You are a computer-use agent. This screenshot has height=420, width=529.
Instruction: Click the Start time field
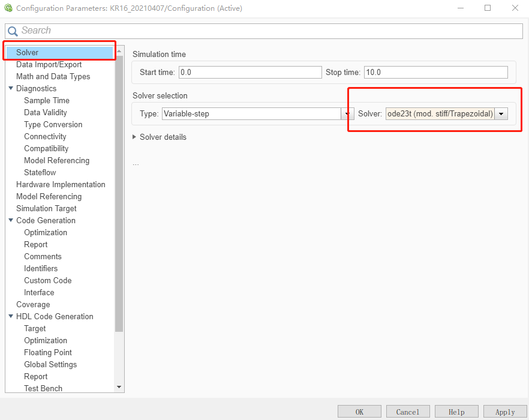point(250,72)
